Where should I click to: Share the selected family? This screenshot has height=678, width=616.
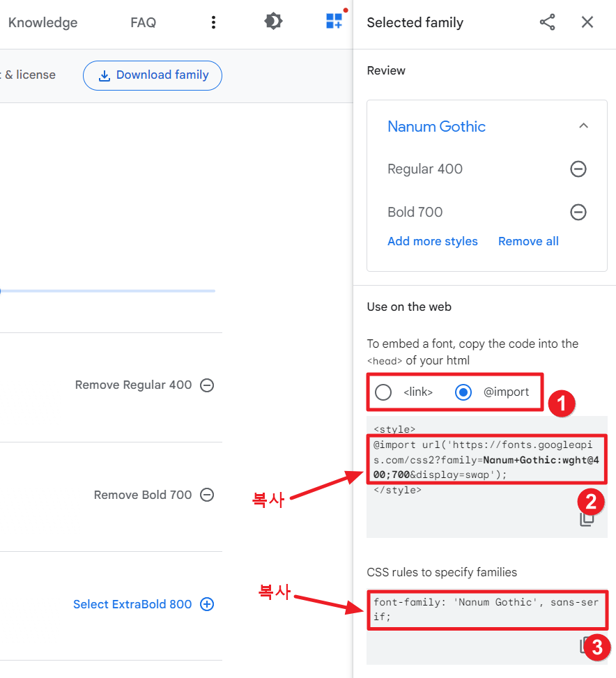[547, 22]
